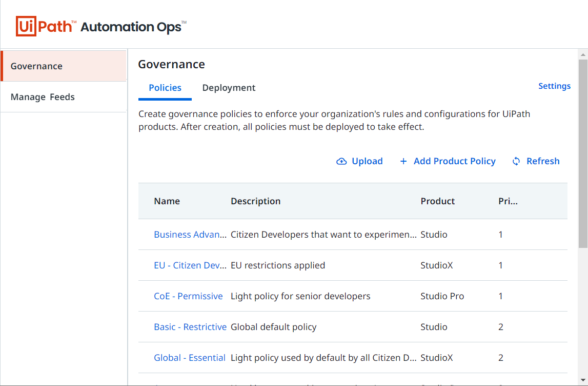Screen dimensions: 588x386
Task: Click 'Studio Pro' product cell
Action: click(442, 296)
